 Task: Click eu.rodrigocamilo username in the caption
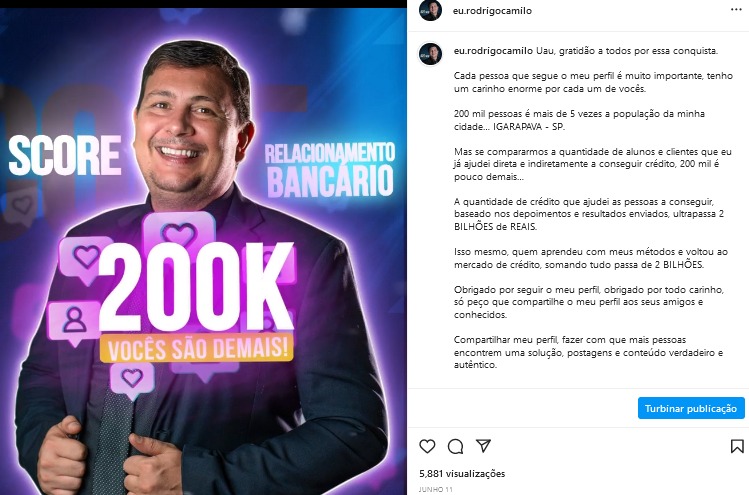[493, 51]
